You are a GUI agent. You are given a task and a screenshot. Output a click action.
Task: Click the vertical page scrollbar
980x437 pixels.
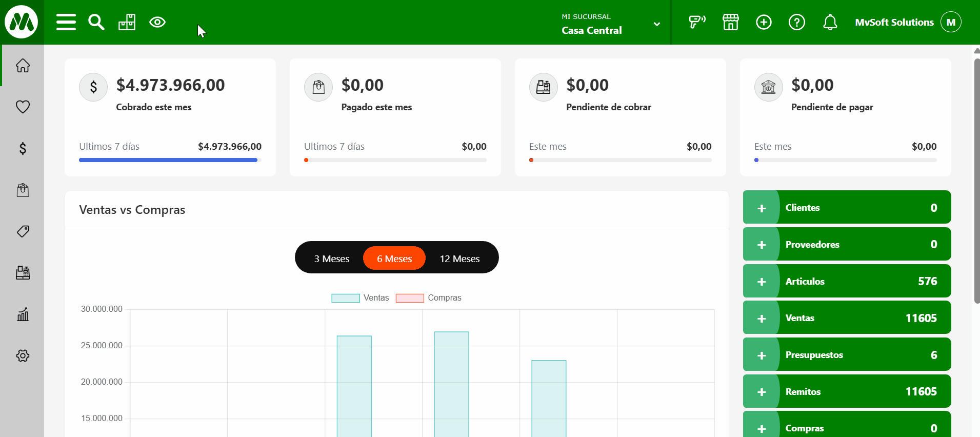coord(976,180)
